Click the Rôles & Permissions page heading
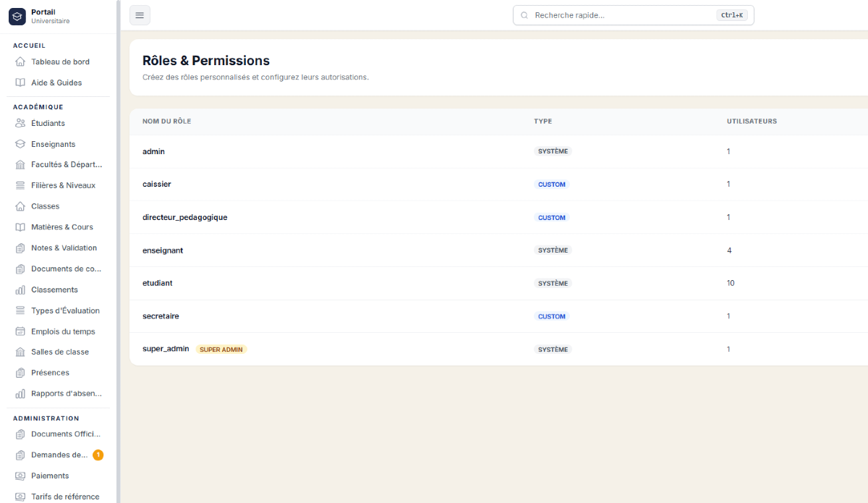This screenshot has height=503, width=868. click(206, 61)
